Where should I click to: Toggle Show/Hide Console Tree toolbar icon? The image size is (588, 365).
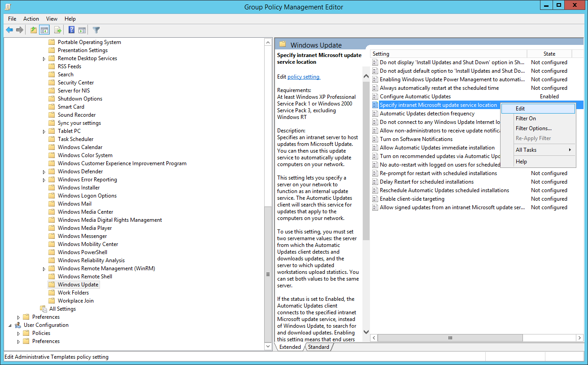pos(44,30)
